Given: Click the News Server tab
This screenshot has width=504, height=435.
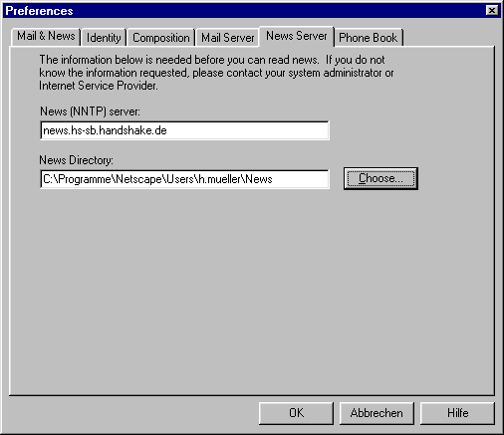Looking at the screenshot, I should tap(297, 36).
